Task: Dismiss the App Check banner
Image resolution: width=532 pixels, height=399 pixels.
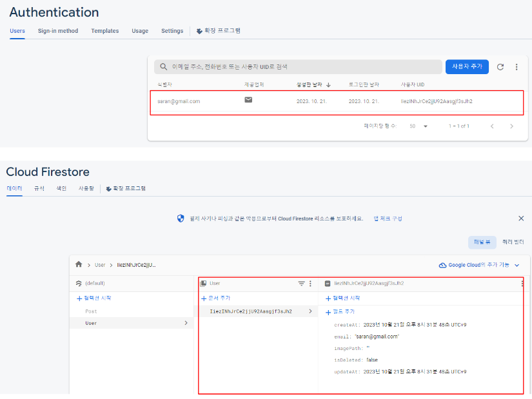Action: (521, 219)
